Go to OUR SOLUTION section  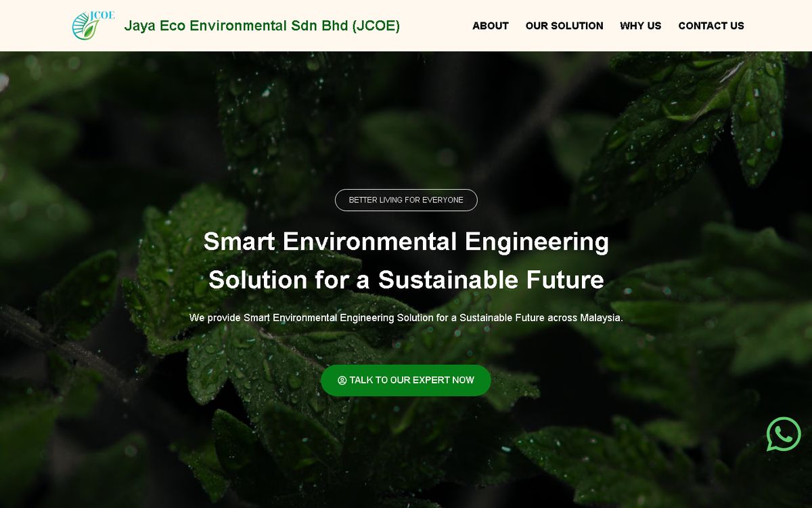pos(564,26)
